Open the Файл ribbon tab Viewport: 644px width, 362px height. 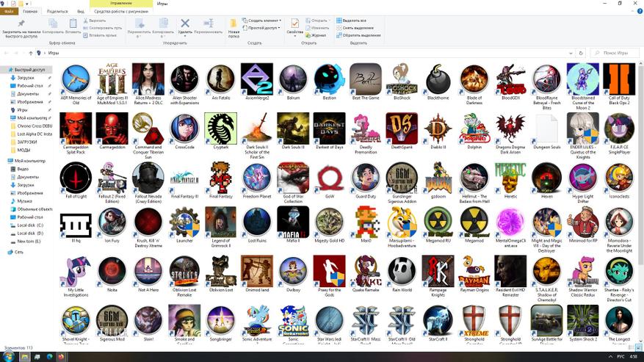click(9, 12)
